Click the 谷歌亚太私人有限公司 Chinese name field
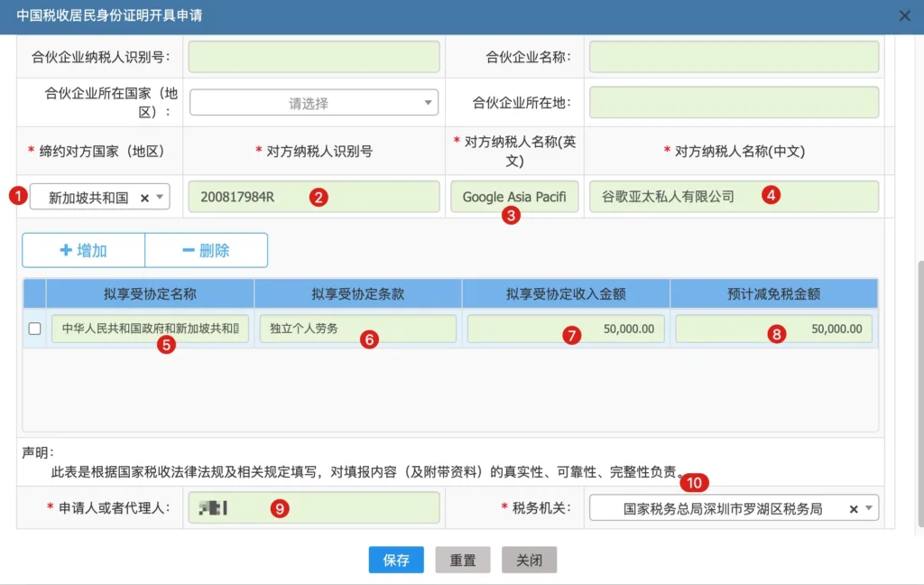The height and width of the screenshot is (585, 924). (734, 197)
